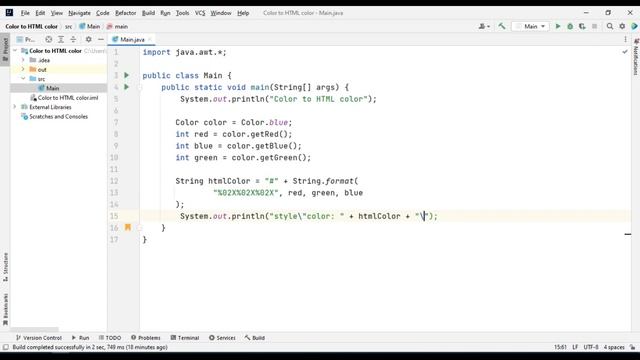The height and width of the screenshot is (360, 640).
Task: Open the Navigate menu
Action: coord(79,13)
